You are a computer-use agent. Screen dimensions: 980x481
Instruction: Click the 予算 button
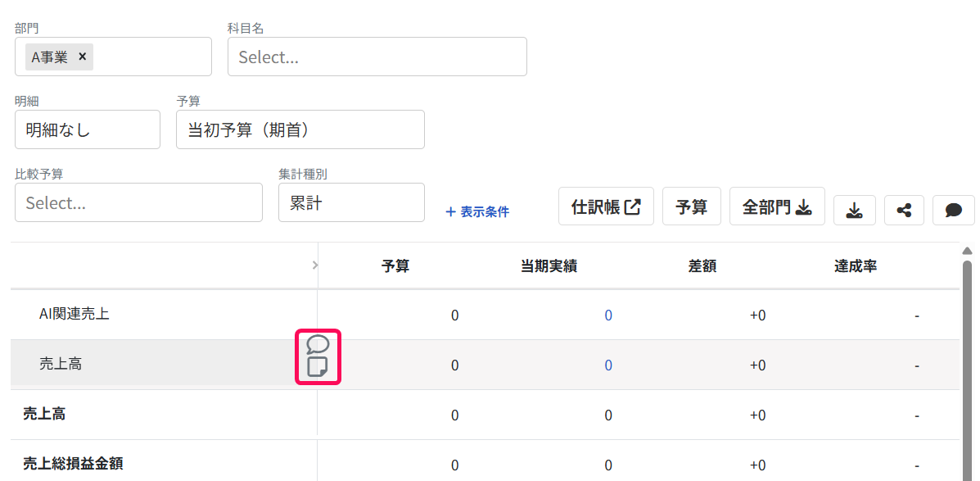pos(691,206)
